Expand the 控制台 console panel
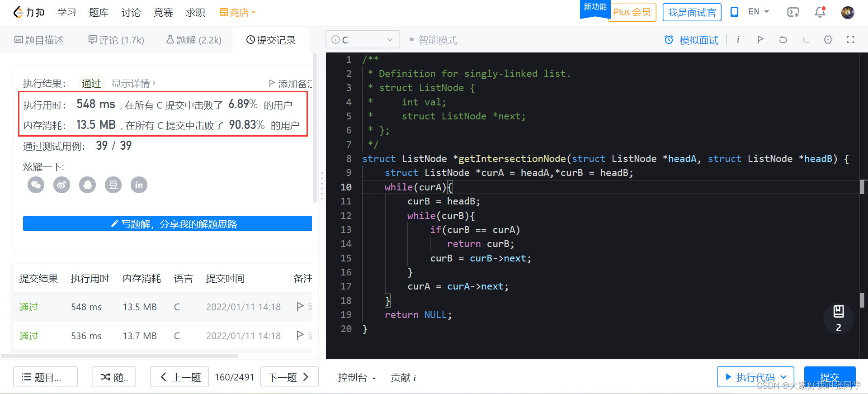 tap(357, 377)
